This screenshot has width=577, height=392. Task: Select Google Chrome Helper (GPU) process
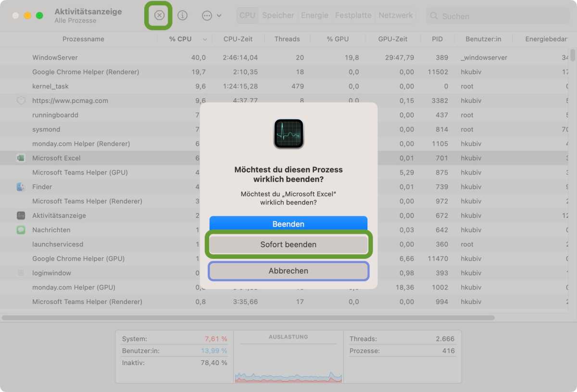pyautogui.click(x=78, y=258)
